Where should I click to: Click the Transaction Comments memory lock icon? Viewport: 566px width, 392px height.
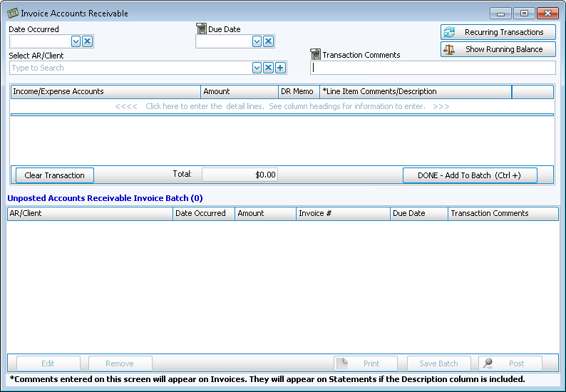[315, 55]
